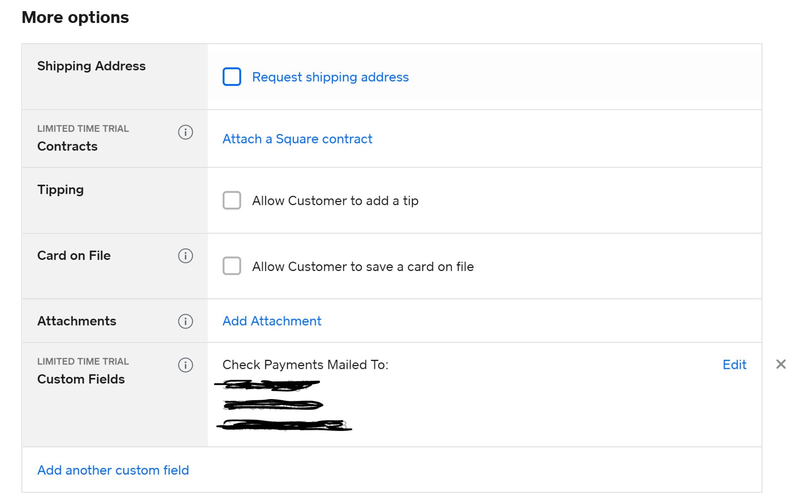Open the Attachments info tooltip icon
The image size is (812, 504).
(x=185, y=321)
